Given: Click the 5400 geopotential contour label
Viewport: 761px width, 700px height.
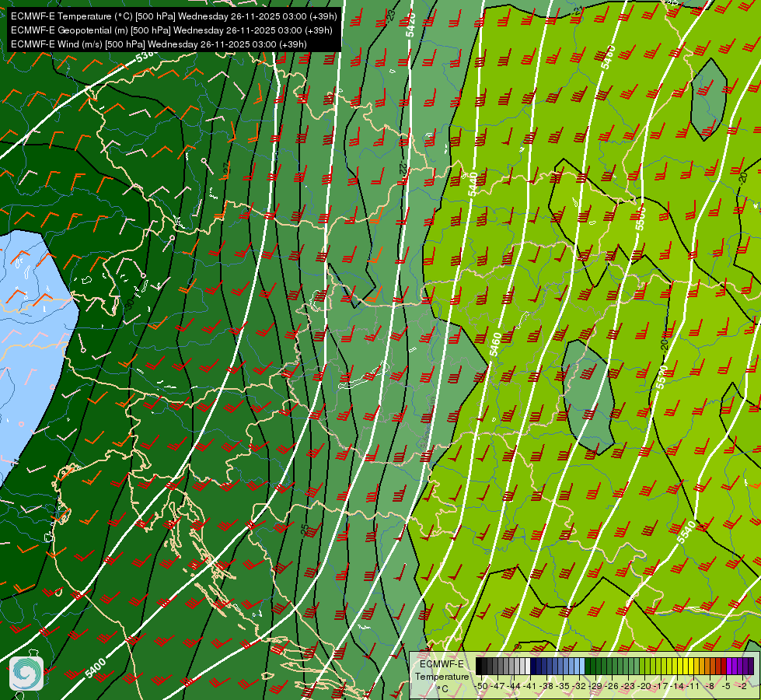Looking at the screenshot, I should 95,668.
